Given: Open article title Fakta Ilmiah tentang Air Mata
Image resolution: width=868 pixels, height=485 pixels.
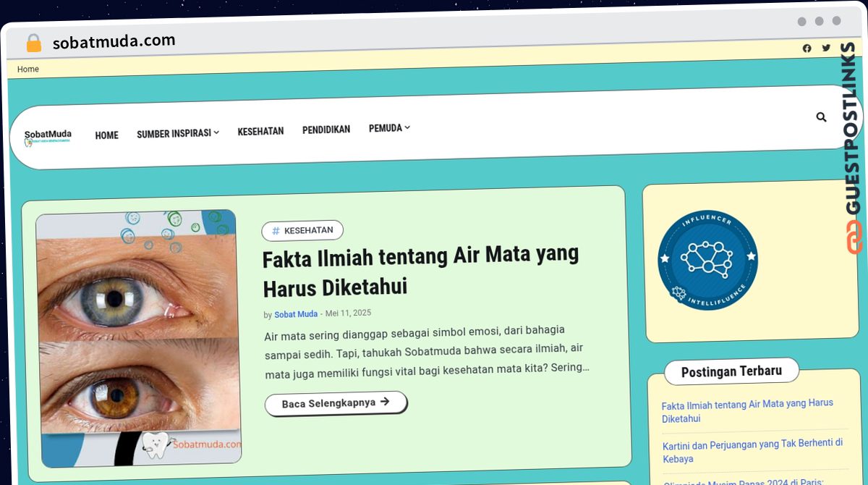Looking at the screenshot, I should pyautogui.click(x=420, y=271).
